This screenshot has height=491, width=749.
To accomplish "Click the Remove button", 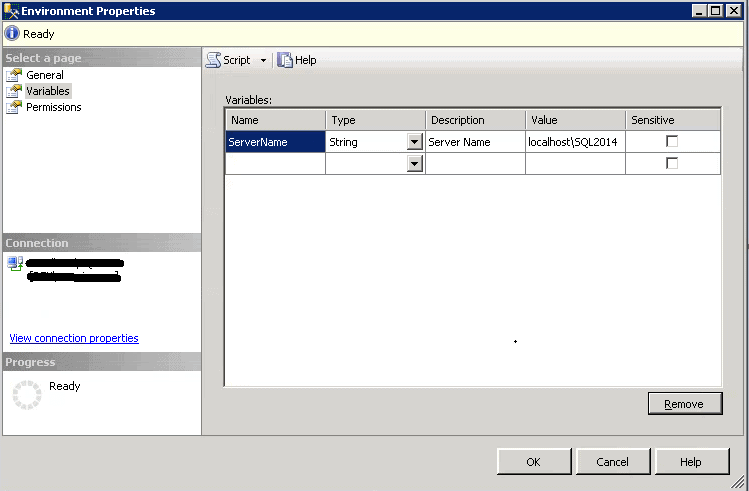I will coord(685,404).
